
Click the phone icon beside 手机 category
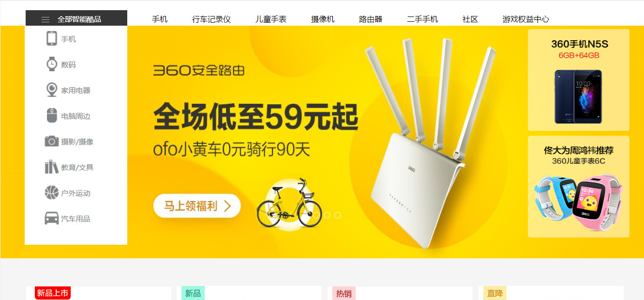pyautogui.click(x=52, y=38)
